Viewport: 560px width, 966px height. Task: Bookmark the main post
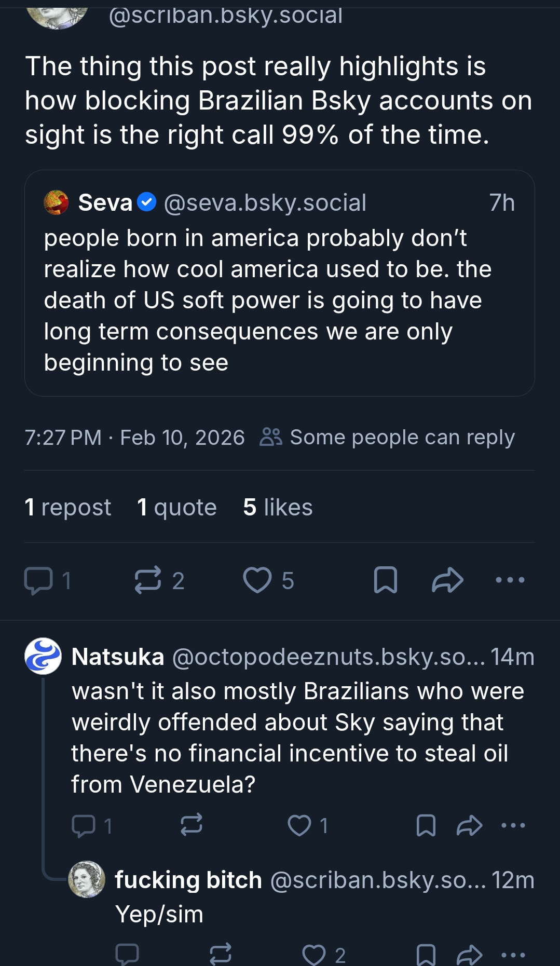click(x=386, y=580)
